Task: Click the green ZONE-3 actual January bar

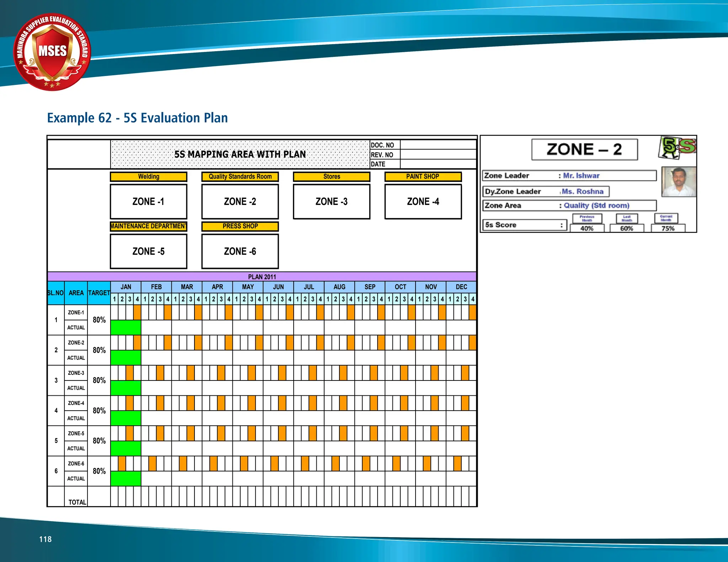Action: (x=126, y=388)
